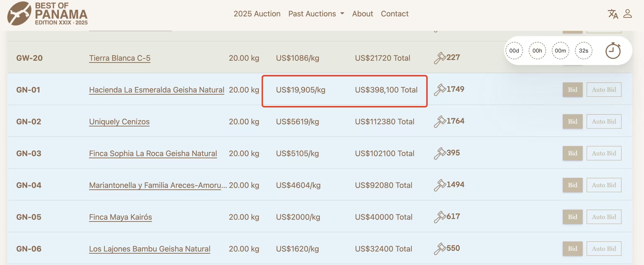Enable Auto Bid for Uniquely Cenizos
The height and width of the screenshot is (265, 644).
point(604,121)
